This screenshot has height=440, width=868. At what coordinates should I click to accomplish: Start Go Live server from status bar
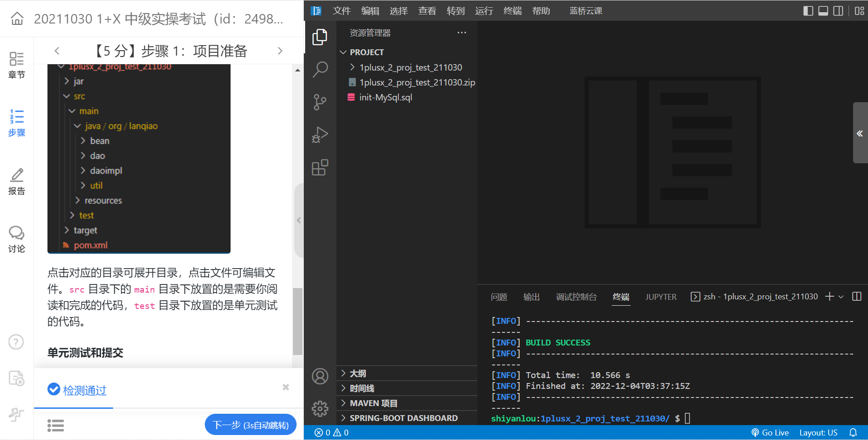point(770,432)
